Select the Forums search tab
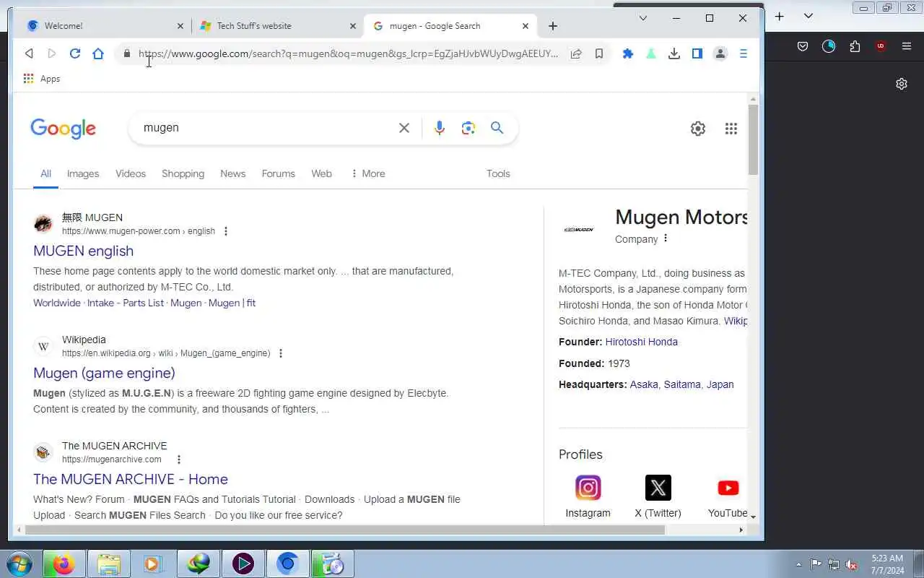Screen dimensions: 924x578 click(278, 173)
